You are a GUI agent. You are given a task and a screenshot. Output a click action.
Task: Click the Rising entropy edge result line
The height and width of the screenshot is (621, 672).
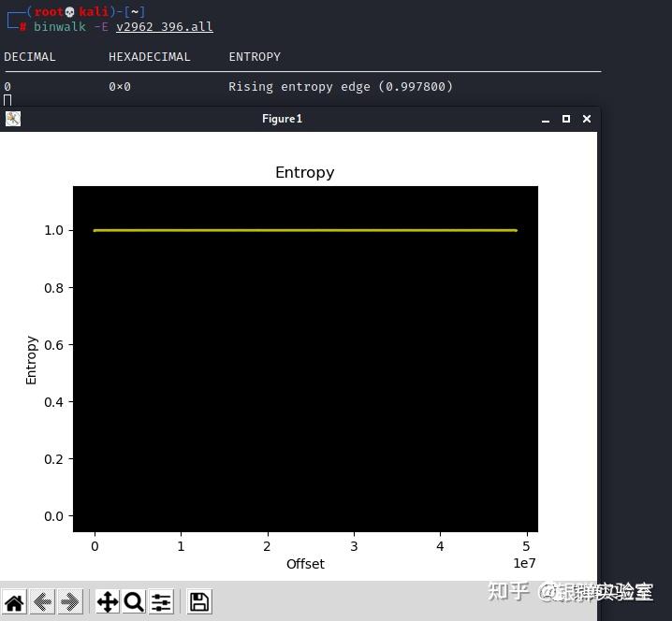click(341, 87)
